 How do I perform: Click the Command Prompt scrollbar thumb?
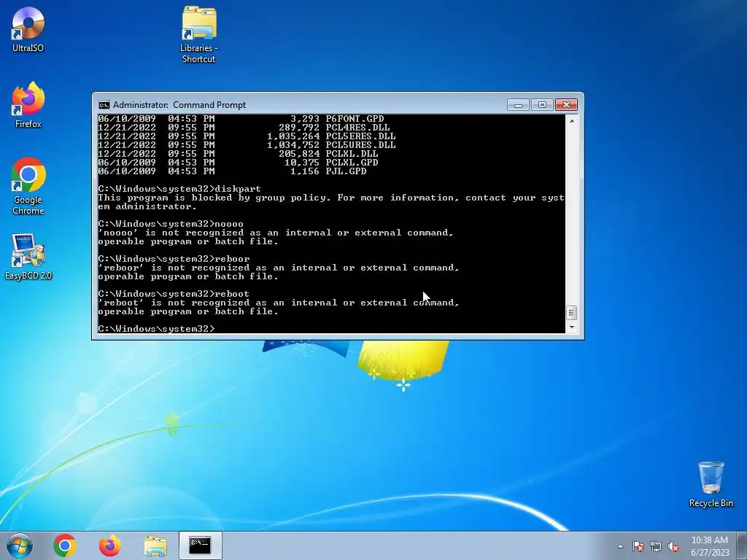pyautogui.click(x=572, y=313)
